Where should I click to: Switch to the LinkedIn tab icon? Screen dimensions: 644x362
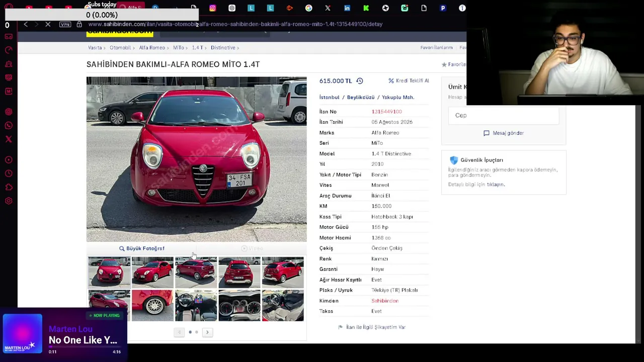[x=347, y=8]
